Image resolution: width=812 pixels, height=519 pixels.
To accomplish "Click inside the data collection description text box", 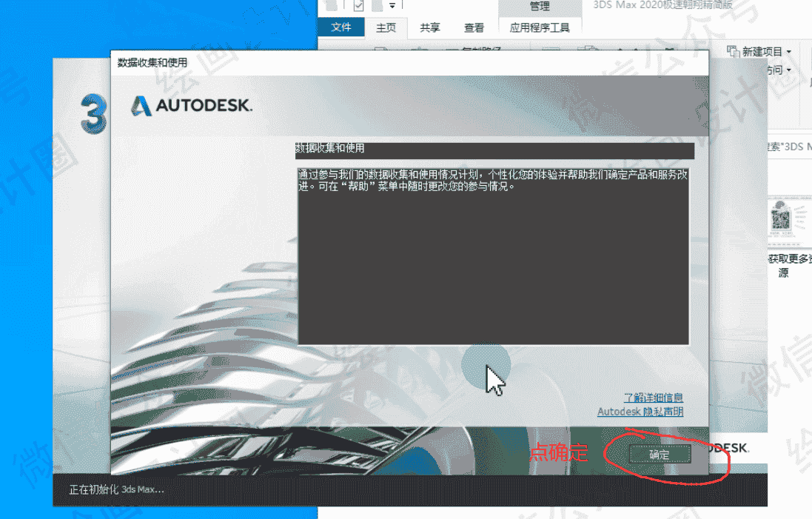I will pos(493,256).
